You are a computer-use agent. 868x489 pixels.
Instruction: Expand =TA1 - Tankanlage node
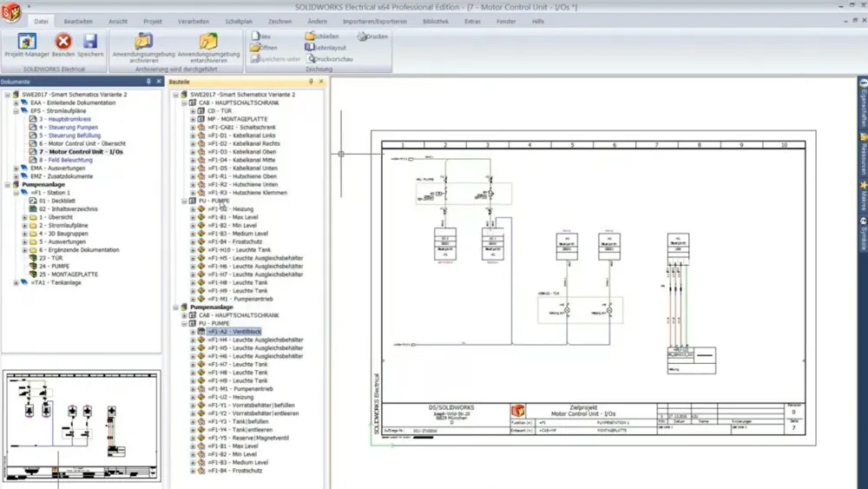point(16,283)
